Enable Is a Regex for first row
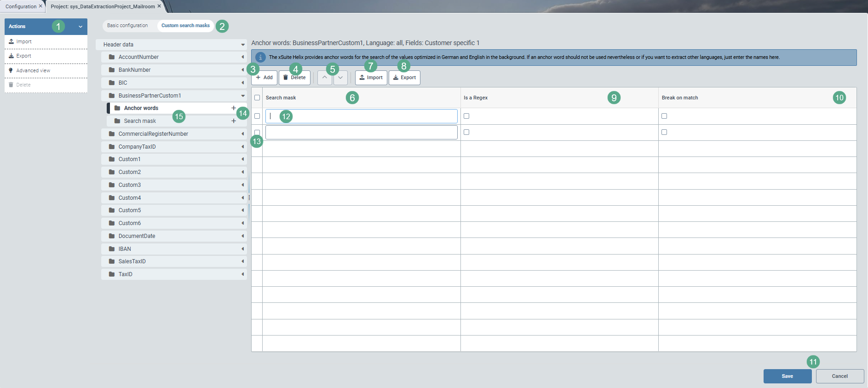Screen dimensions: 868x388 (466, 116)
